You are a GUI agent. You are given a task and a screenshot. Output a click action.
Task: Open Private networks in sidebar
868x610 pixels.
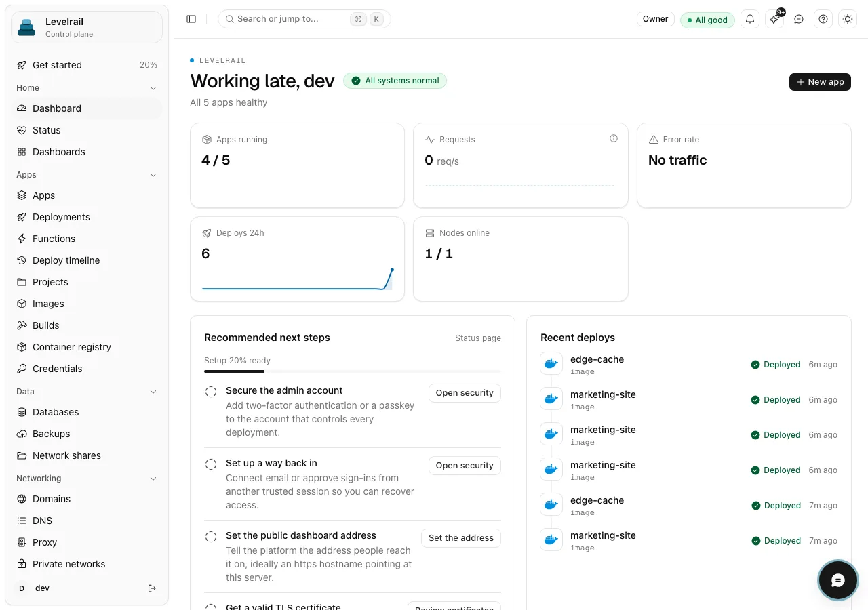[x=87, y=564]
